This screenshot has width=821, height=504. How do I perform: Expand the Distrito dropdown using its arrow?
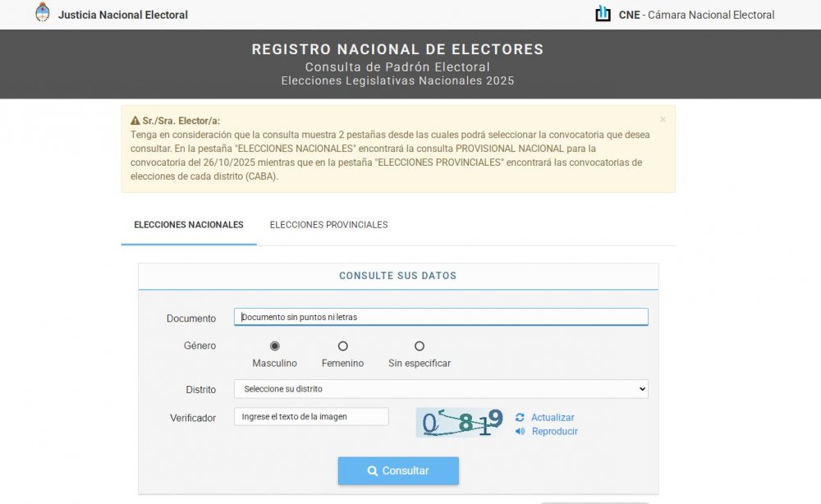(x=642, y=389)
